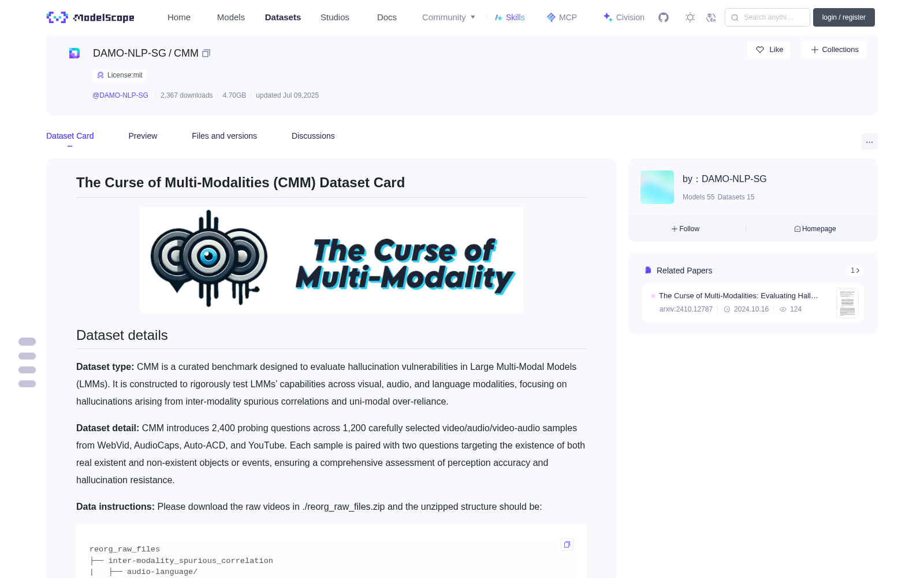Open the @DAMO-NLP-SG owner link

(120, 95)
